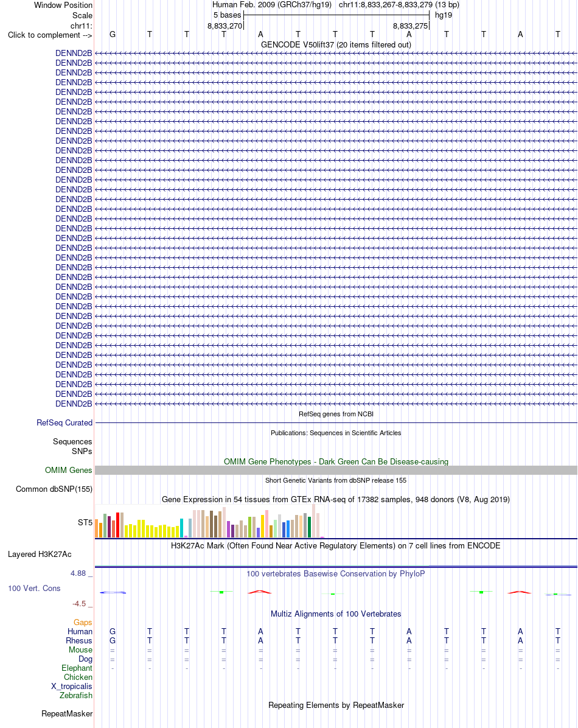The image size is (578, 728).
Task: Click the 'Zebrafish' alignment row label
Action: point(75,696)
